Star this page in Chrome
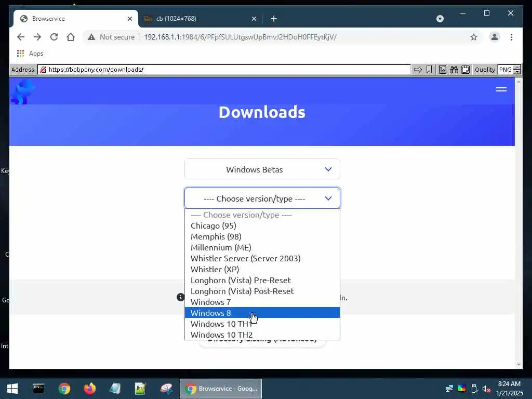 click(474, 37)
